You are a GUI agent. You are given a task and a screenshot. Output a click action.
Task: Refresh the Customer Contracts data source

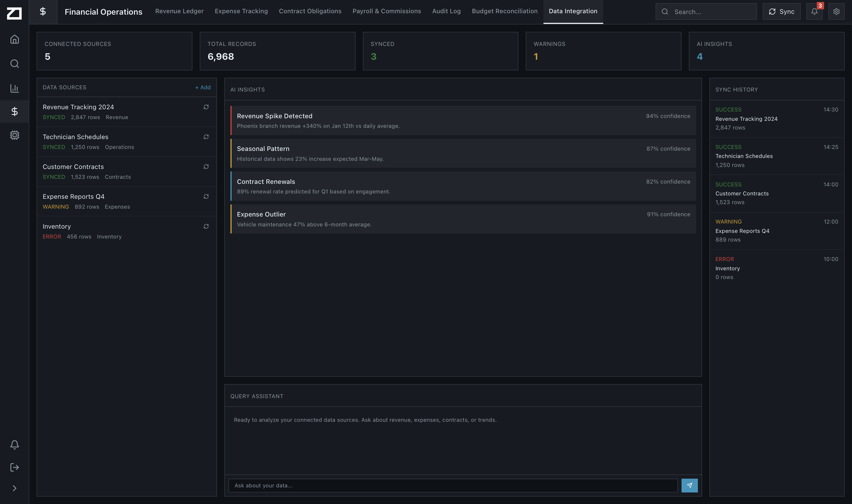click(x=206, y=166)
